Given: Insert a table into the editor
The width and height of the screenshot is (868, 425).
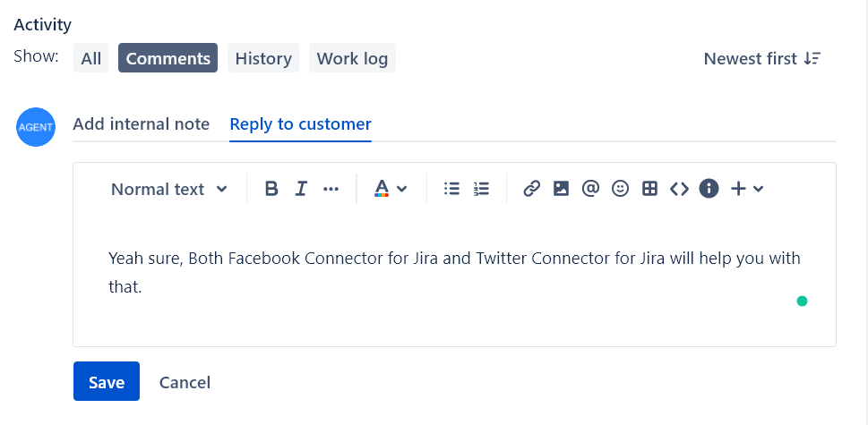Looking at the screenshot, I should (650, 189).
